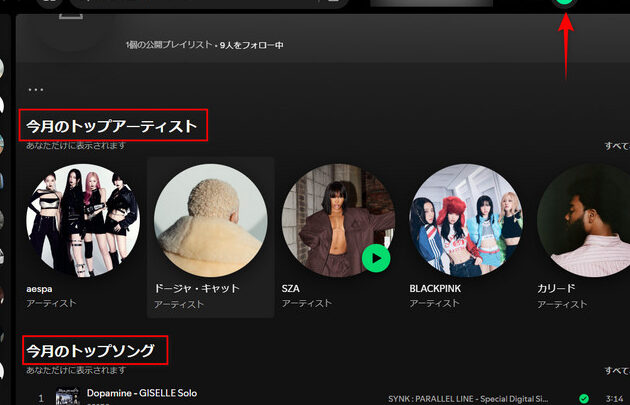The image size is (630, 405).
Task: Click the ドージャ・キャット artist name
Action: (197, 288)
